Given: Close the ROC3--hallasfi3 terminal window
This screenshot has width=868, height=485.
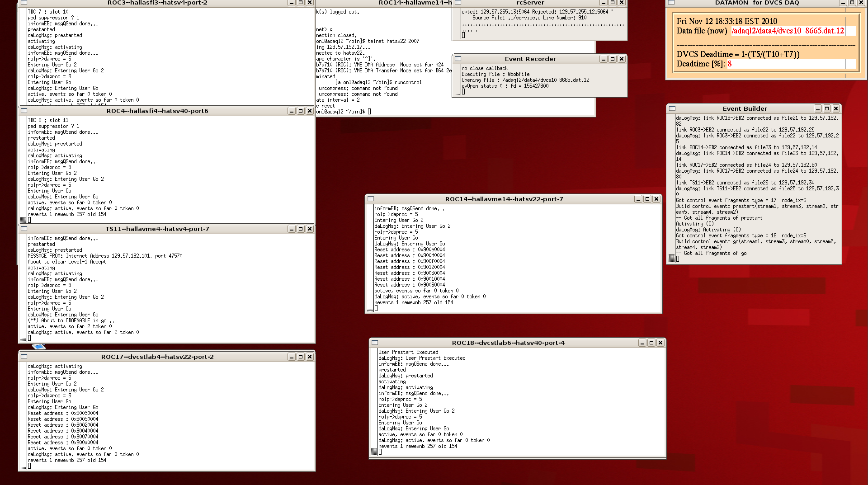Looking at the screenshot, I should pos(310,3).
